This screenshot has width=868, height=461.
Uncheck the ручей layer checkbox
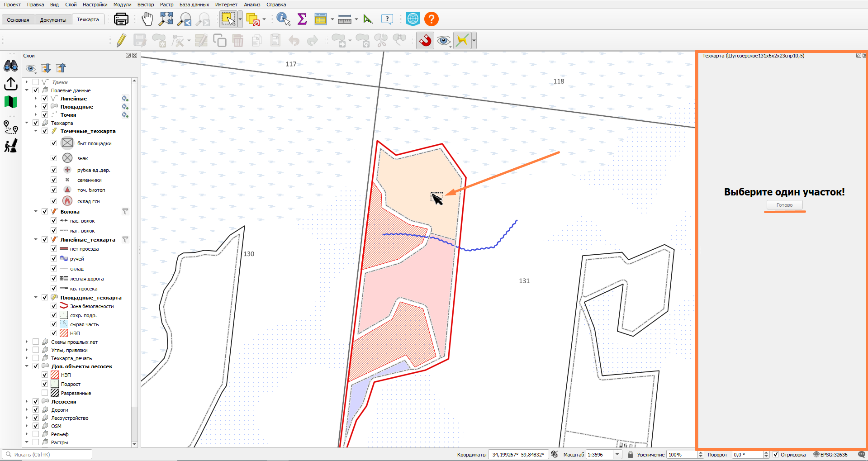(x=54, y=259)
